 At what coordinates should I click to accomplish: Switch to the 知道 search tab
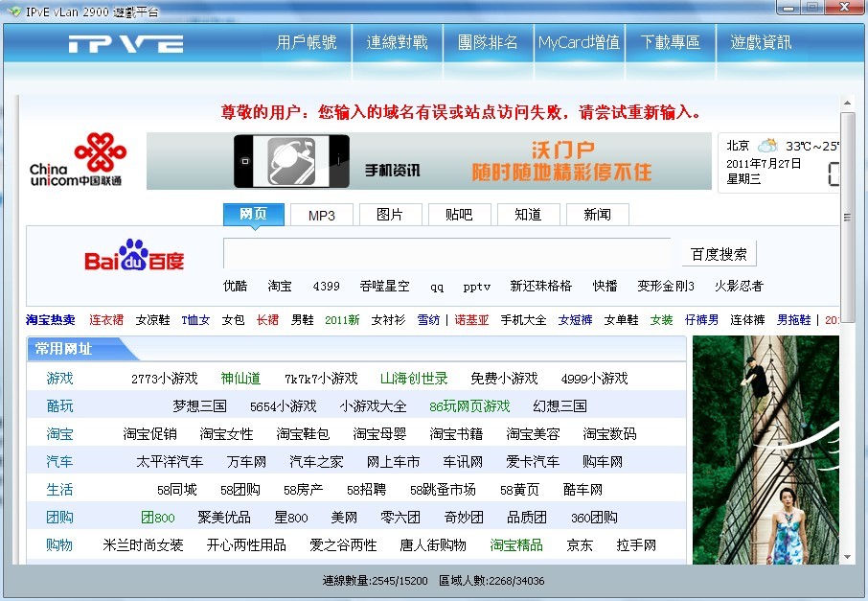529,215
